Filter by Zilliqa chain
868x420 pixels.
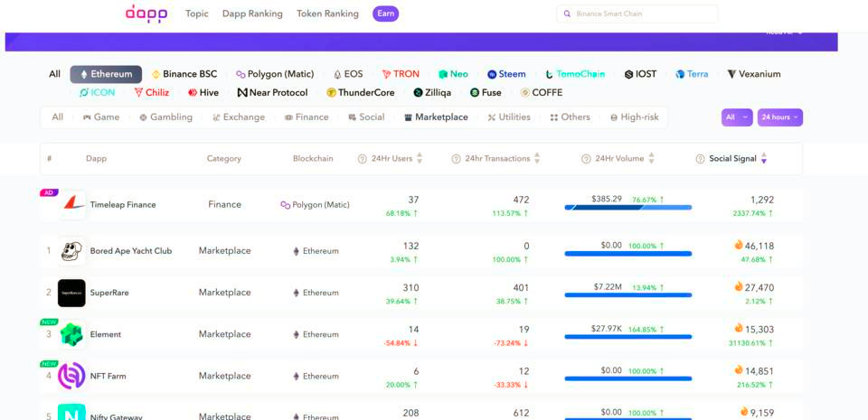pyautogui.click(x=432, y=93)
